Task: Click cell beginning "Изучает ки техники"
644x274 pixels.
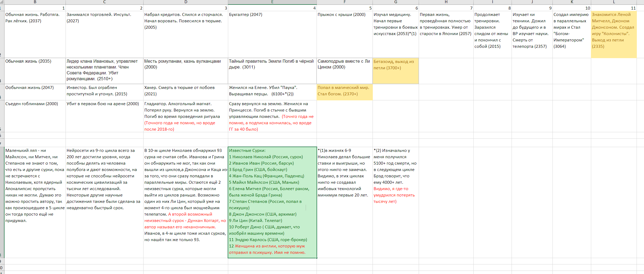Action: pyautogui.click(x=532, y=35)
